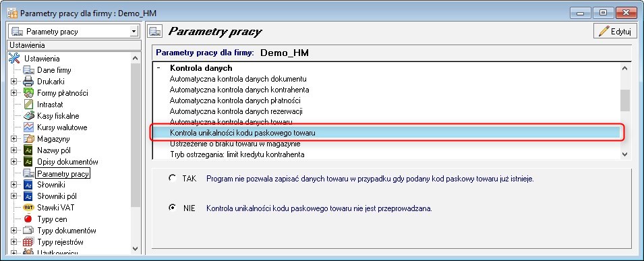The height and width of the screenshot is (261, 644).
Task: Click the Dane firmy icon
Action: 29,70
